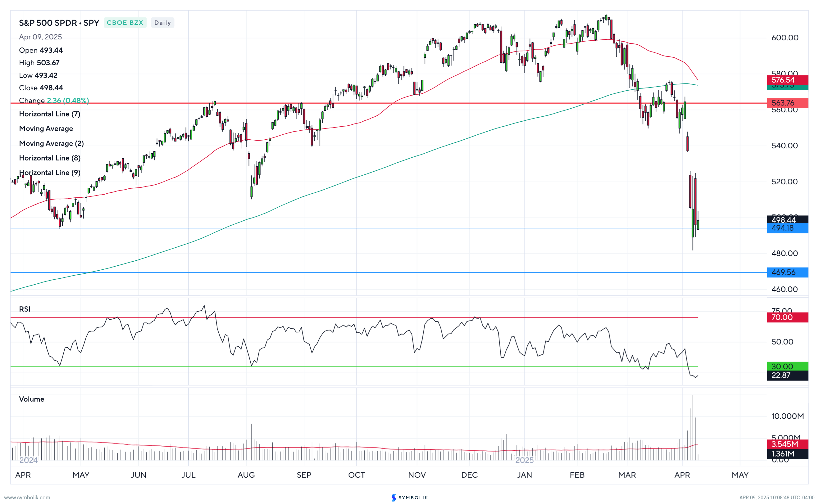Select the Low 493.42 value
The height and width of the screenshot is (504, 819).
(38, 75)
